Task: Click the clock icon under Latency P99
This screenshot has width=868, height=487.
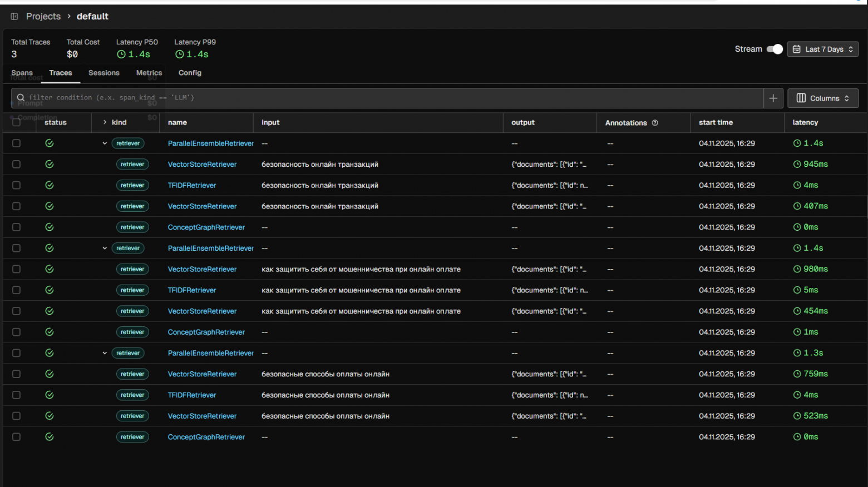Action: pos(179,54)
